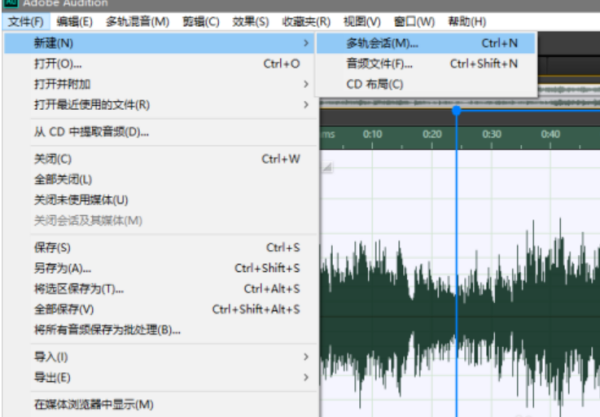Click the 0:10 mark on time ruler

coord(372,134)
